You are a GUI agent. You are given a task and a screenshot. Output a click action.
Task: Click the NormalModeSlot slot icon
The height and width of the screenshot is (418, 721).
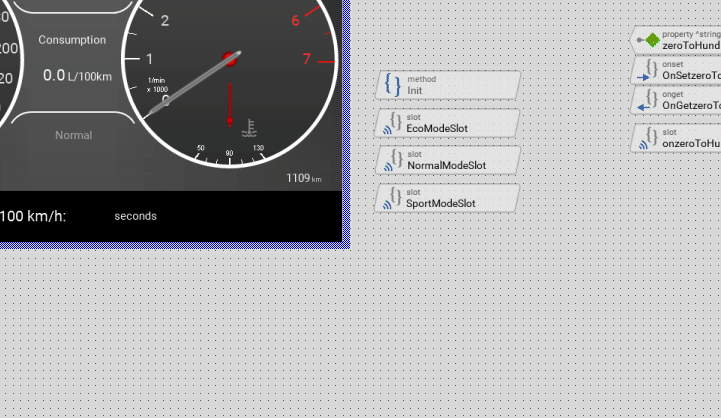[393, 161]
